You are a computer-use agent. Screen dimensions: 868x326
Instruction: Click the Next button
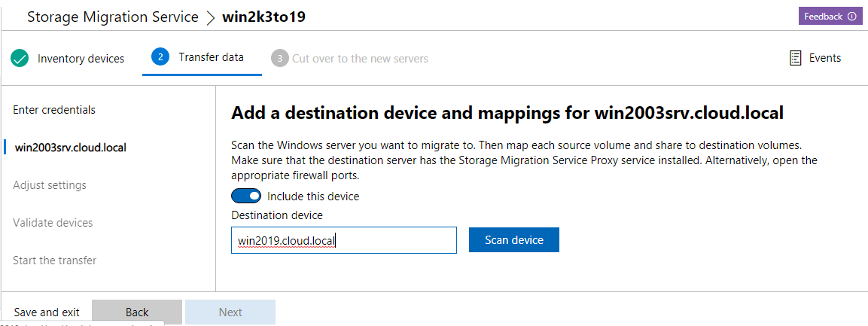230,312
